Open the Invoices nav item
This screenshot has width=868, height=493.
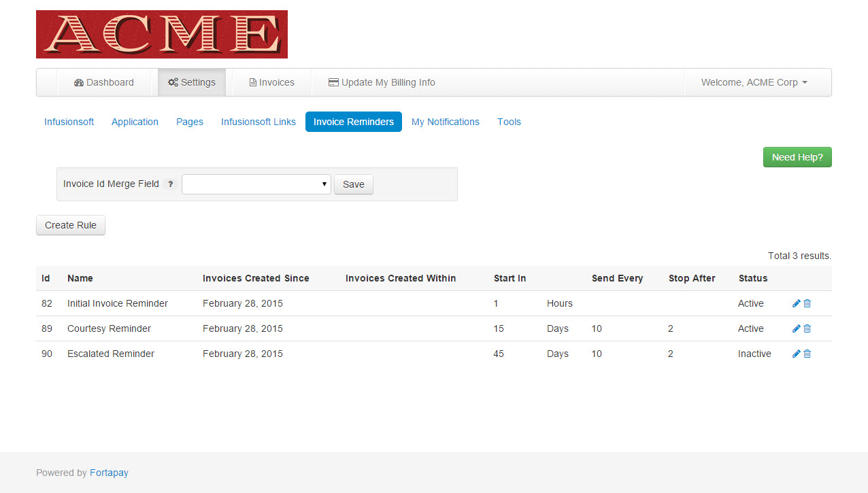(x=271, y=82)
